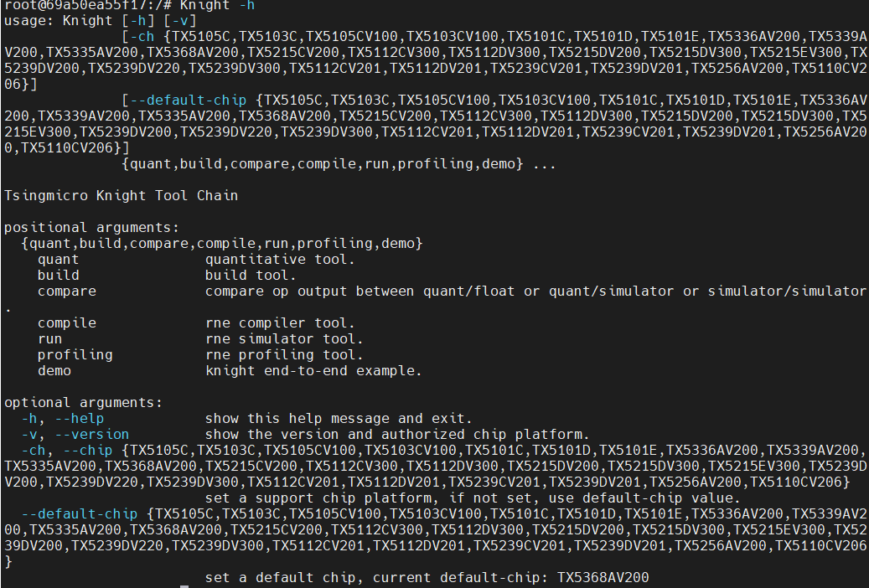The height and width of the screenshot is (588, 869).
Task: Click the 'demo' subcommand entry
Action: (x=54, y=371)
